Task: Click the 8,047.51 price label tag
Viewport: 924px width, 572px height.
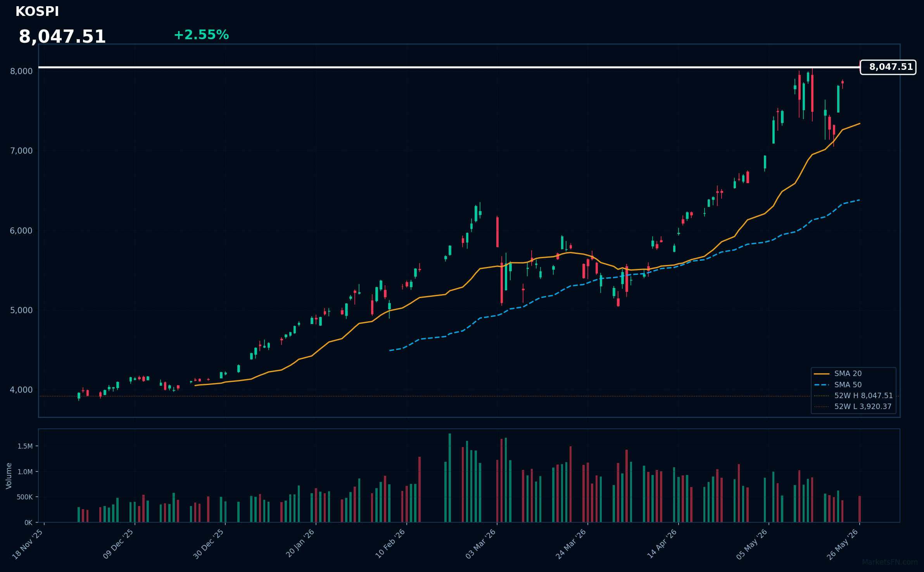Action: point(888,67)
